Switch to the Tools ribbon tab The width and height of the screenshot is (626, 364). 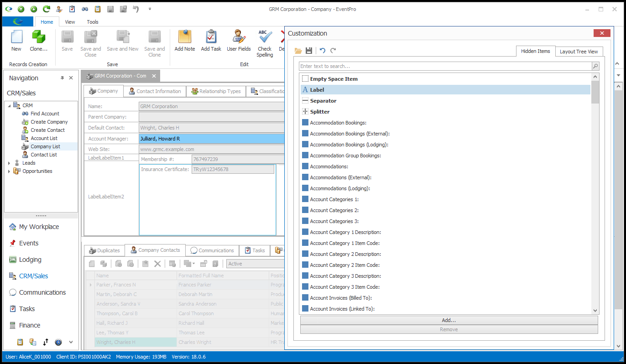coord(93,21)
